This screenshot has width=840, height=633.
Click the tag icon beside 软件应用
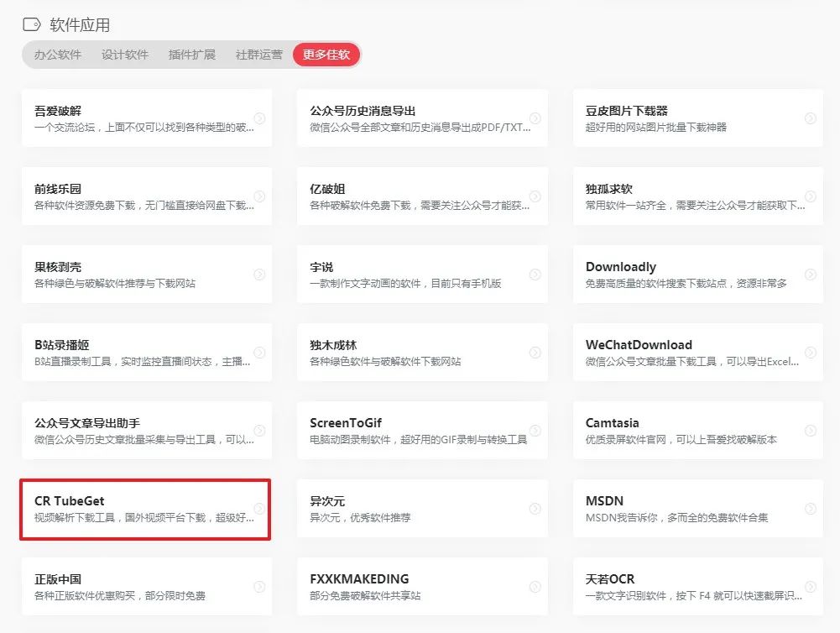click(32, 24)
